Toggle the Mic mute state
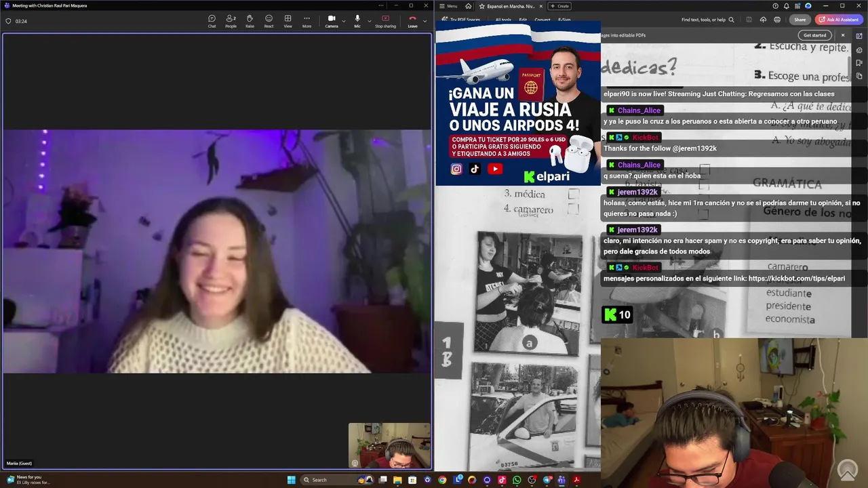The height and width of the screenshot is (488, 868). click(x=357, y=21)
